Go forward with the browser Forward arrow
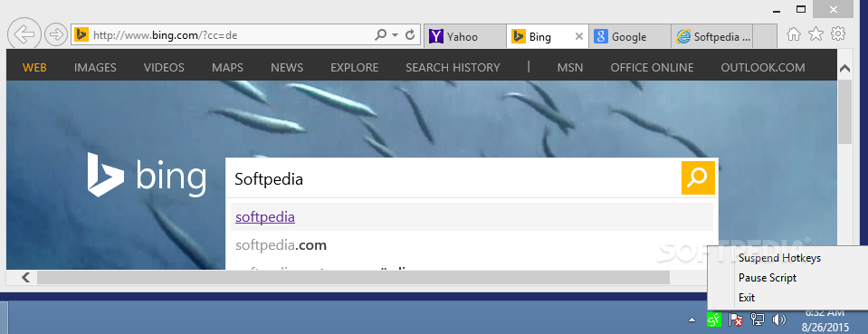868x334 pixels. click(x=55, y=35)
